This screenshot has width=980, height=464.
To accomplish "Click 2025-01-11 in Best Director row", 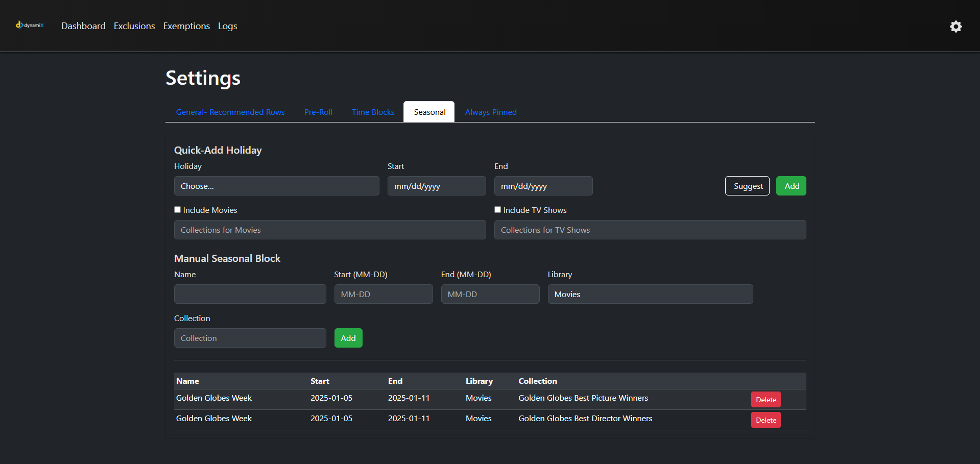I will tap(409, 419).
